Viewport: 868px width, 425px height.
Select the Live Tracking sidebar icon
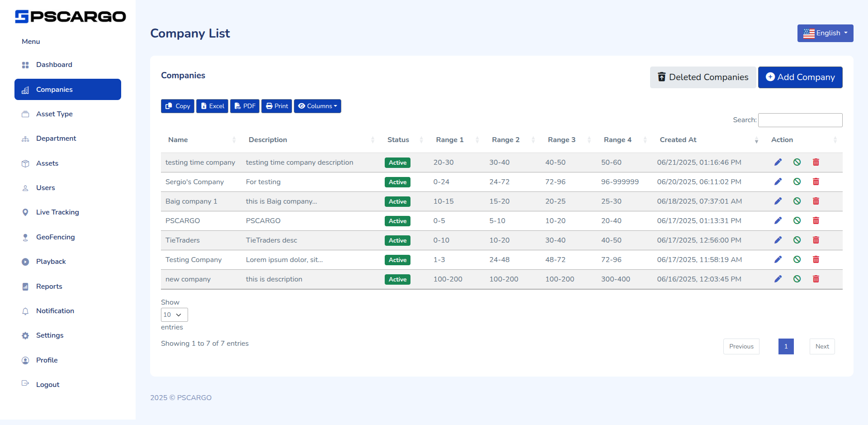tap(25, 212)
